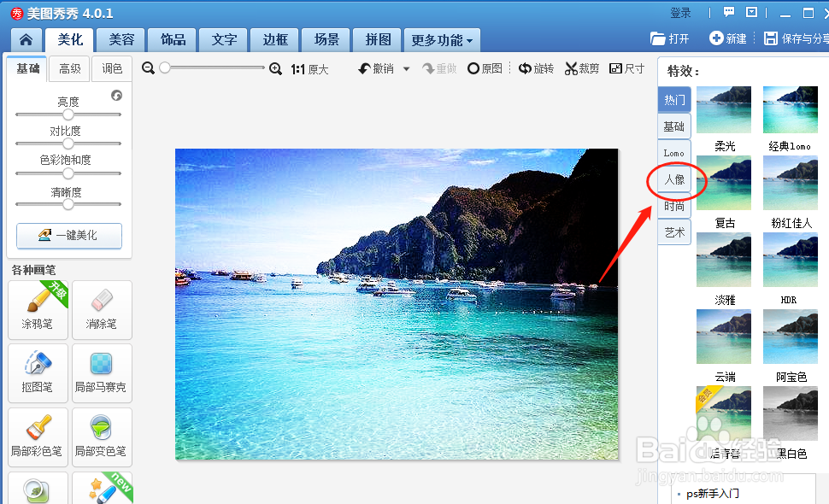Apply the 粉红佳人 effect thumbnail

(x=791, y=183)
